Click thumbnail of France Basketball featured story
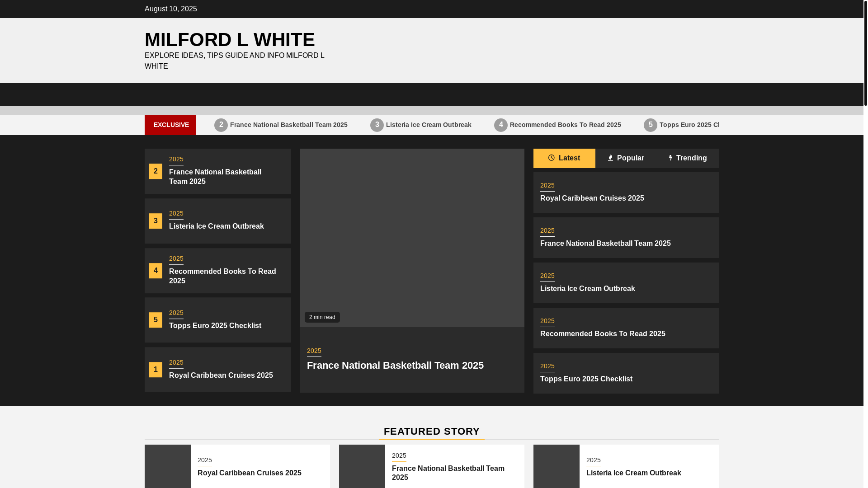 click(x=362, y=466)
